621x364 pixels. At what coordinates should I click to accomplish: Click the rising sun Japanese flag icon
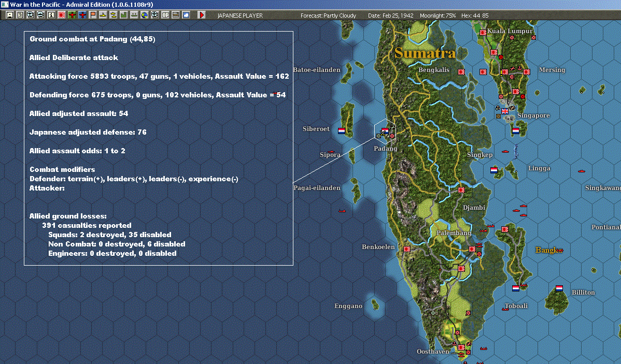62,15
